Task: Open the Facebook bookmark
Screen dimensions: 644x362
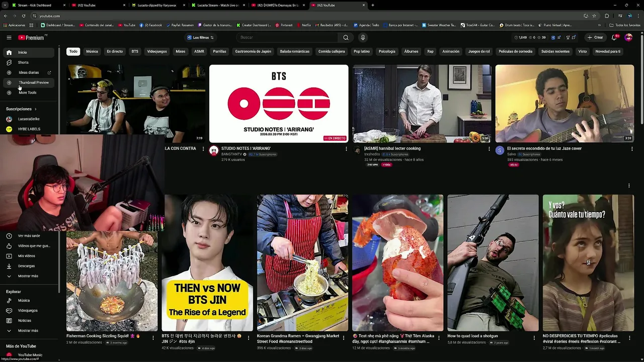Action: click(151, 25)
